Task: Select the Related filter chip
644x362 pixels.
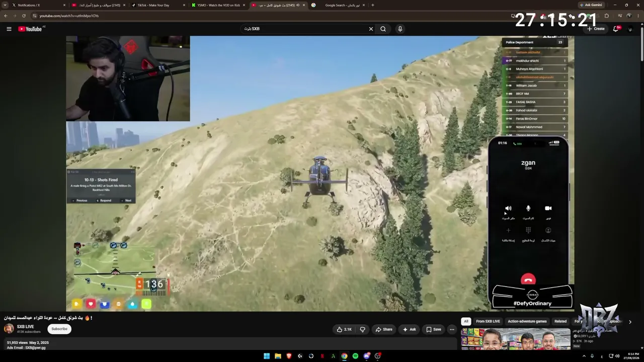Action: tap(560, 321)
